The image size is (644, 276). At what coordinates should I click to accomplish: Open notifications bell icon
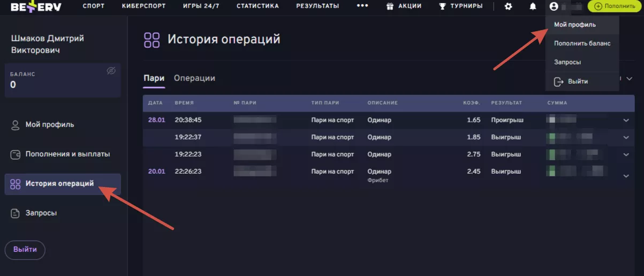tap(533, 6)
